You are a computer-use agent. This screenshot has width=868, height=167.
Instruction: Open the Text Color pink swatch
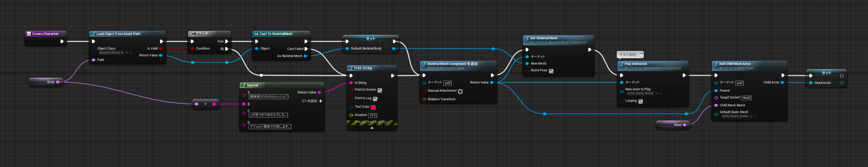pyautogui.click(x=373, y=107)
